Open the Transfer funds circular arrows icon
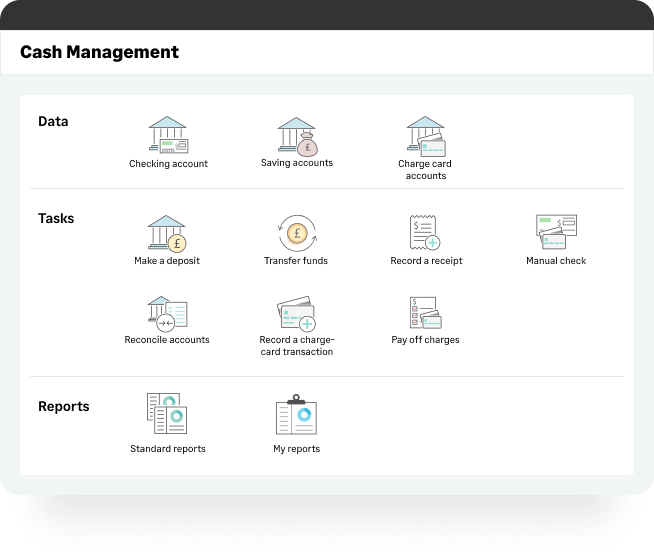654x559 pixels. point(296,232)
